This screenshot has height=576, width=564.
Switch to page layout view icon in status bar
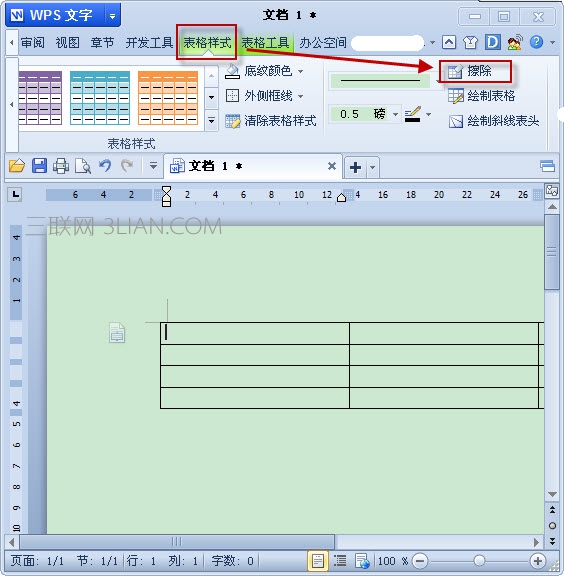[317, 561]
